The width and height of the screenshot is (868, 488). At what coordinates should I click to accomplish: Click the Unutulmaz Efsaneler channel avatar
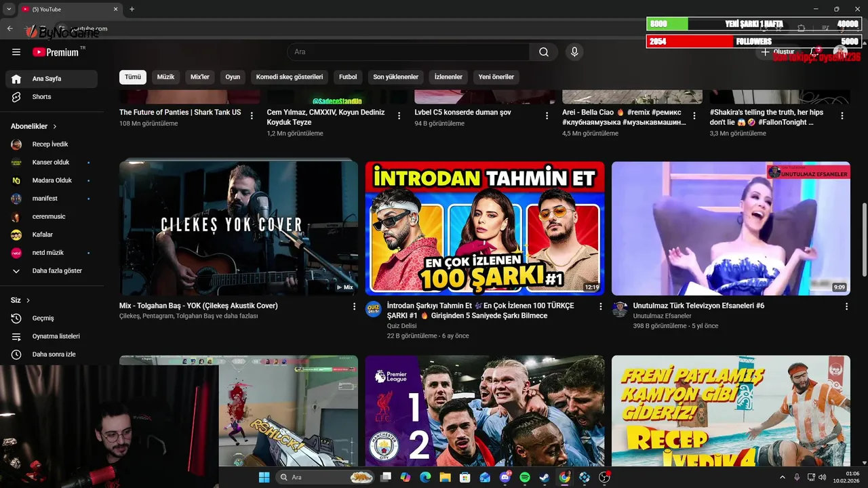click(x=620, y=309)
